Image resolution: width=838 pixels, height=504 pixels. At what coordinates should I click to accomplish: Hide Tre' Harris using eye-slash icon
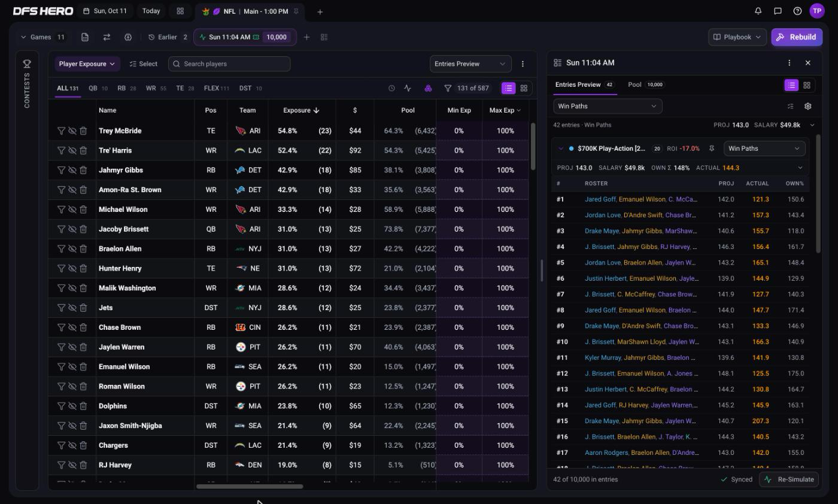[72, 150]
